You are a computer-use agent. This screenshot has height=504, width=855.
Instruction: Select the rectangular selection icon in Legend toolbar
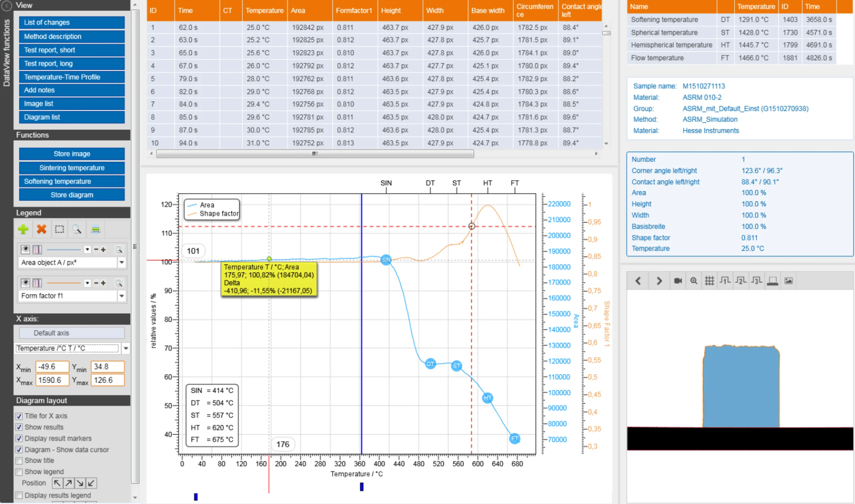point(60,229)
